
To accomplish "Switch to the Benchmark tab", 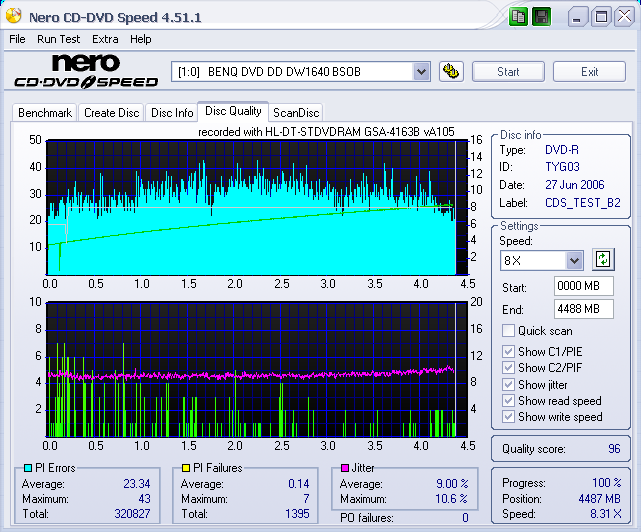I will [45, 113].
